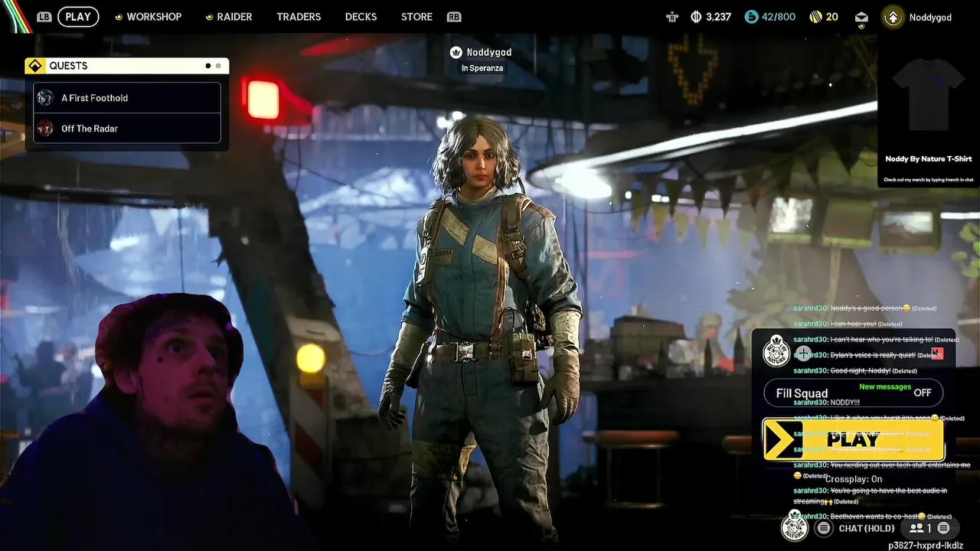Select the first quest page dot
The height and width of the screenshot is (551, 980).
pyautogui.click(x=207, y=66)
